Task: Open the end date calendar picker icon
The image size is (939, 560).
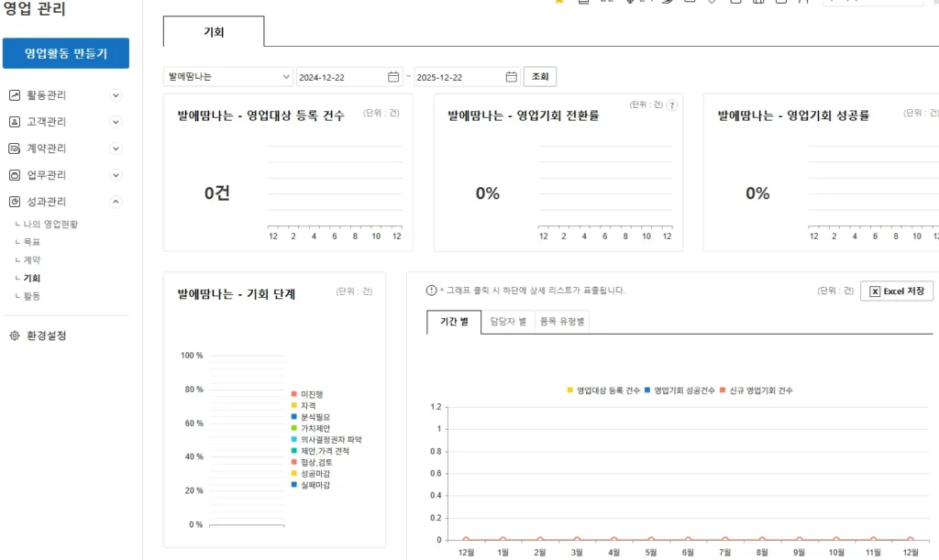Action: pyautogui.click(x=511, y=77)
